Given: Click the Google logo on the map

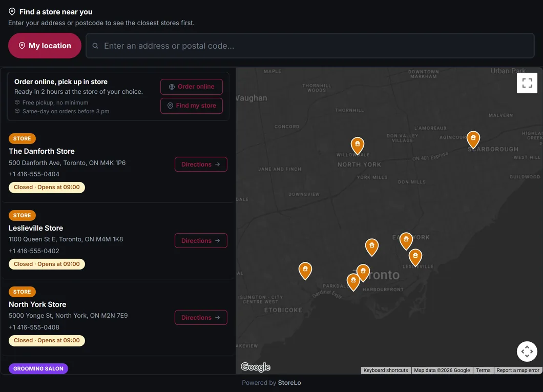Looking at the screenshot, I should (256, 367).
